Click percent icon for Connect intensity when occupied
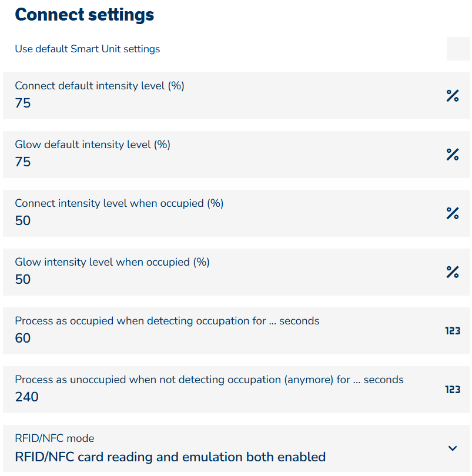This screenshot has height=476, width=472. pos(452,213)
